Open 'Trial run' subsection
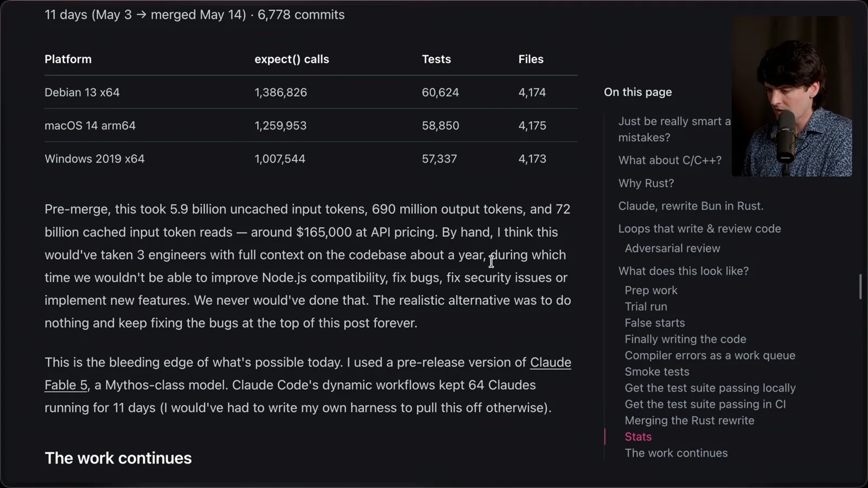 646,307
